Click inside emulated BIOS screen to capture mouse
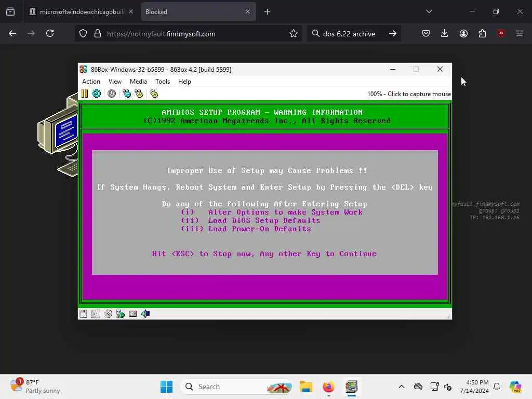 point(265,204)
